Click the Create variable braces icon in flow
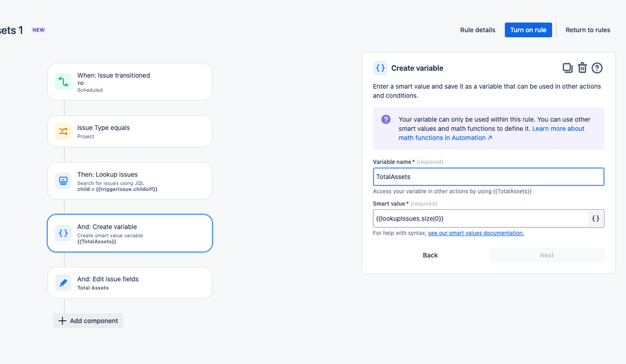 click(63, 233)
